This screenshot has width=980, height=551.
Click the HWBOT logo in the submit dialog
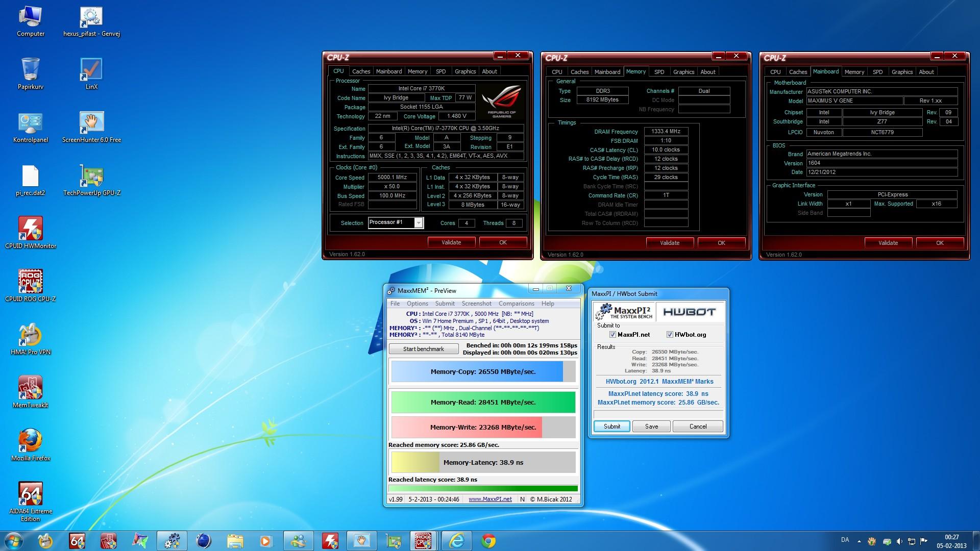pyautogui.click(x=689, y=312)
